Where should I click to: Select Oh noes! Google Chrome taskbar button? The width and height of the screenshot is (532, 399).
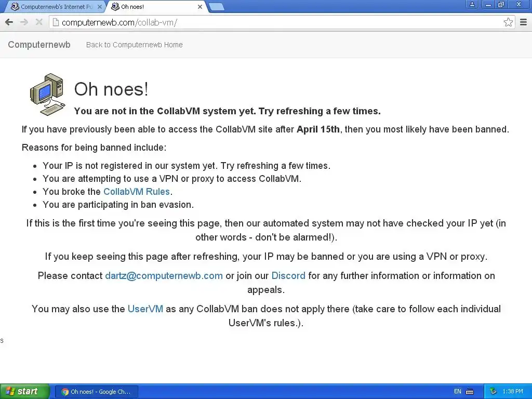96,392
